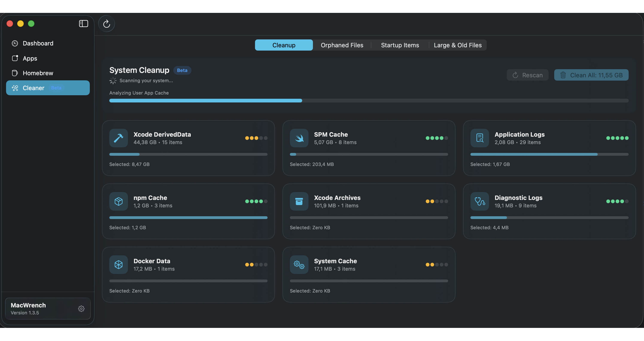Click the Diagnostic Logs selection bar
This screenshot has width=644, height=341.
(549, 218)
